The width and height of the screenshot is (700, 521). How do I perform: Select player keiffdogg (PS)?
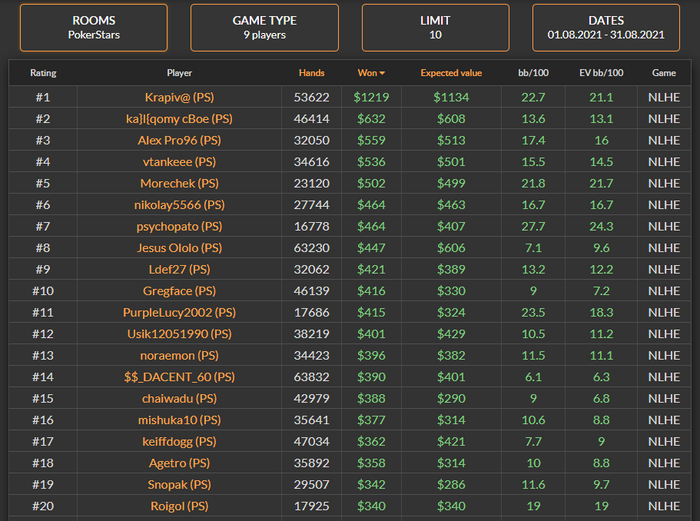(x=179, y=441)
